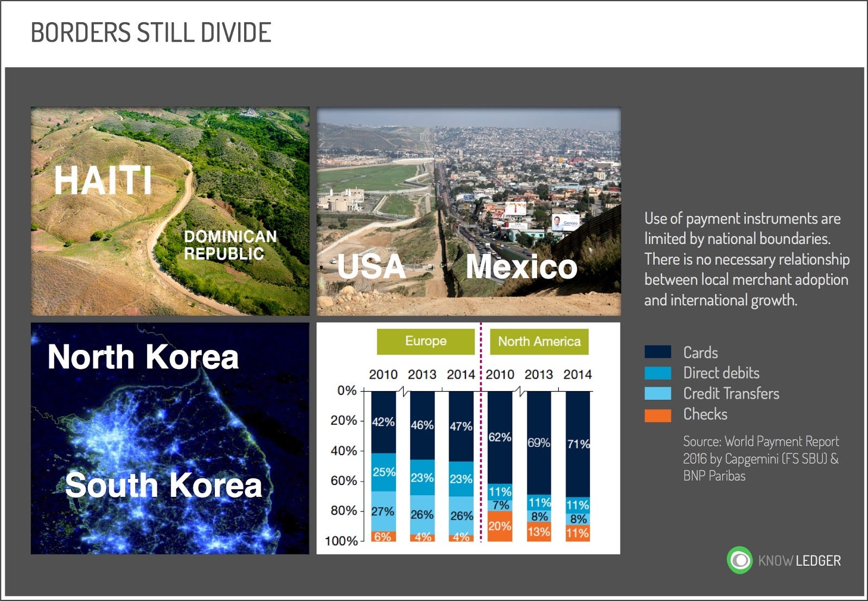This screenshot has height=601, width=868.
Task: Select the orange 6% Checks segment
Action: pos(384,536)
